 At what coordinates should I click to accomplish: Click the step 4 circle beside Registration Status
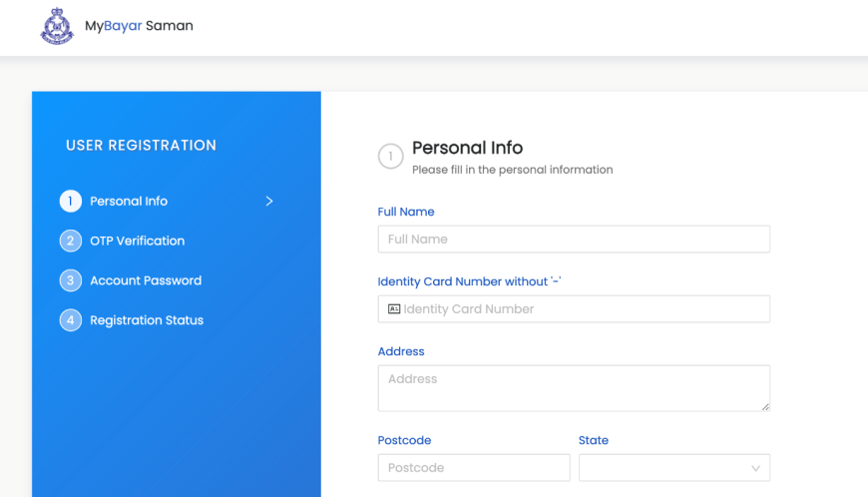[x=70, y=320]
